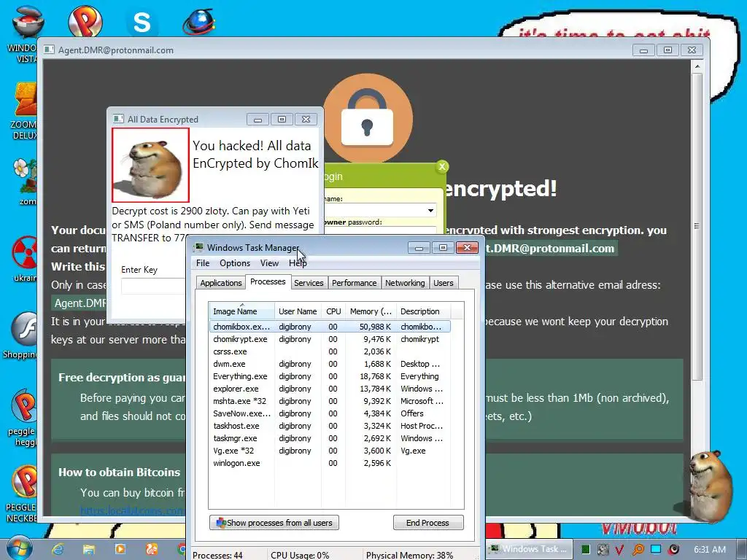Click the End Process button
The image size is (747, 560).
tap(427, 522)
